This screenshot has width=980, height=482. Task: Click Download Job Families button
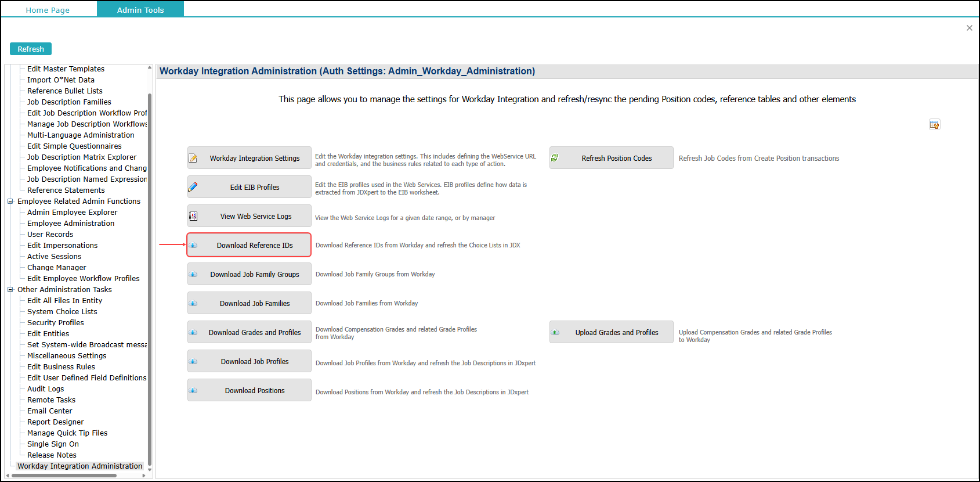249,303
